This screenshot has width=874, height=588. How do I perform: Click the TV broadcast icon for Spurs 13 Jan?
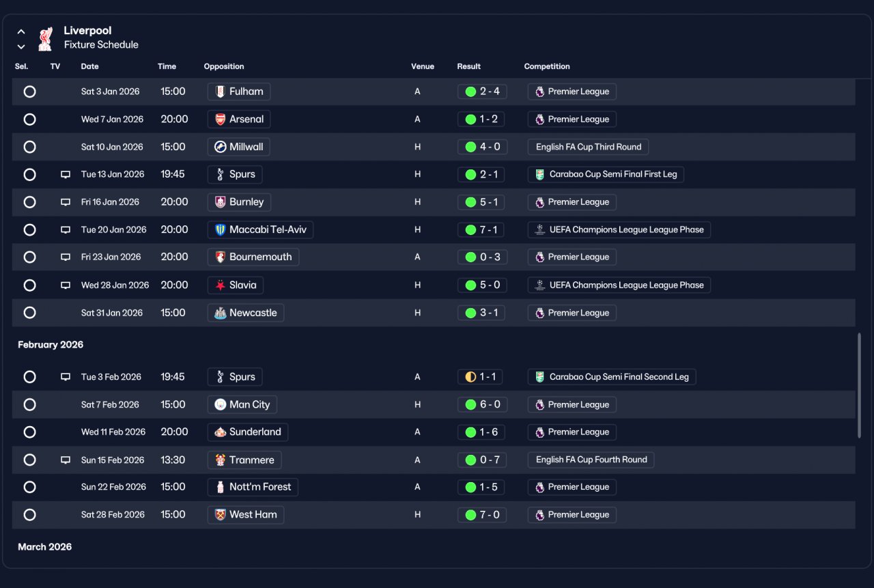66,174
